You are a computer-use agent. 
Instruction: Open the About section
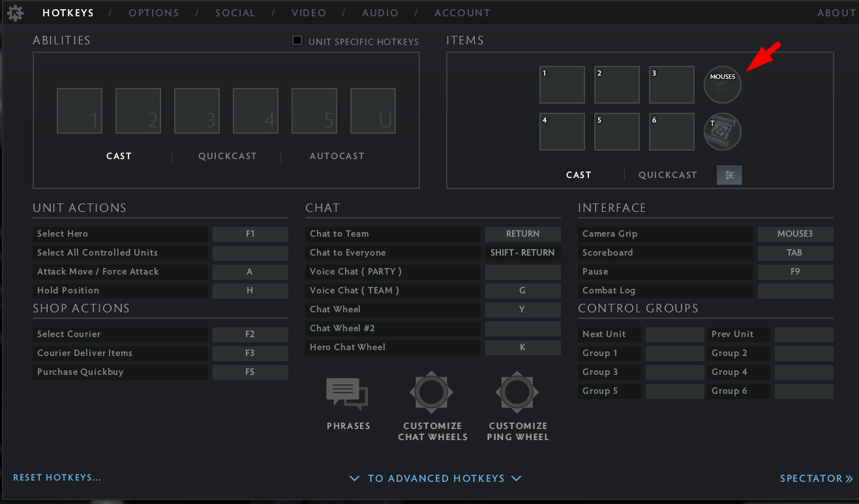coord(837,13)
